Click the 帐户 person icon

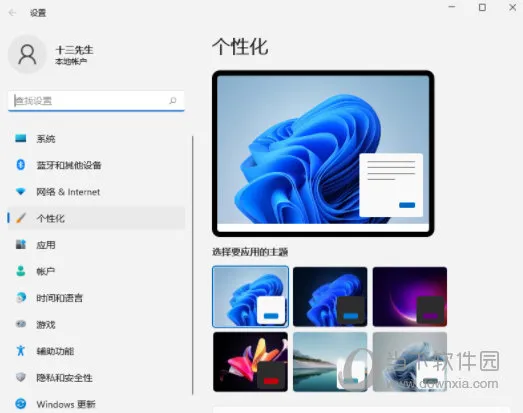[21, 271]
